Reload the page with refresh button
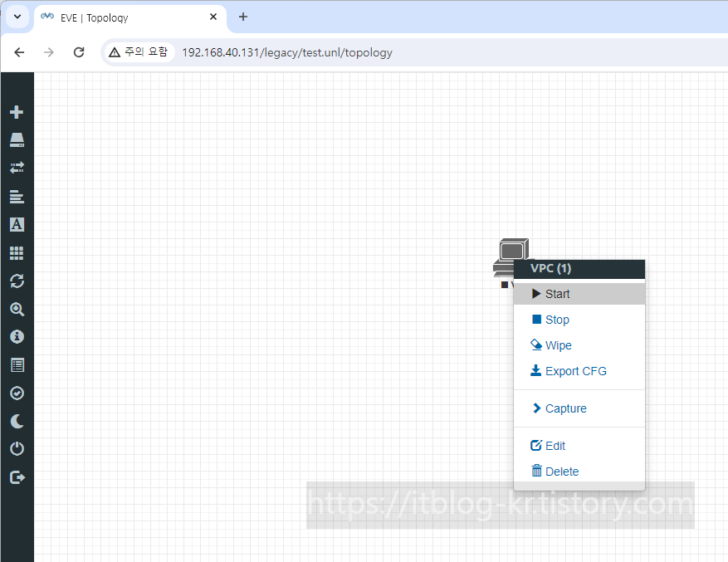Image resolution: width=728 pixels, height=562 pixels. coord(79,52)
